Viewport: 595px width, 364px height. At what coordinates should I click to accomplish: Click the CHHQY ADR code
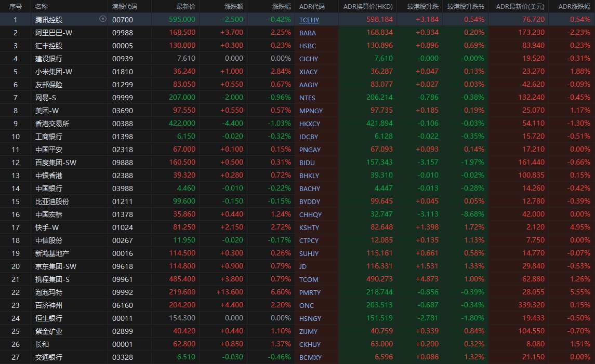tap(310, 214)
